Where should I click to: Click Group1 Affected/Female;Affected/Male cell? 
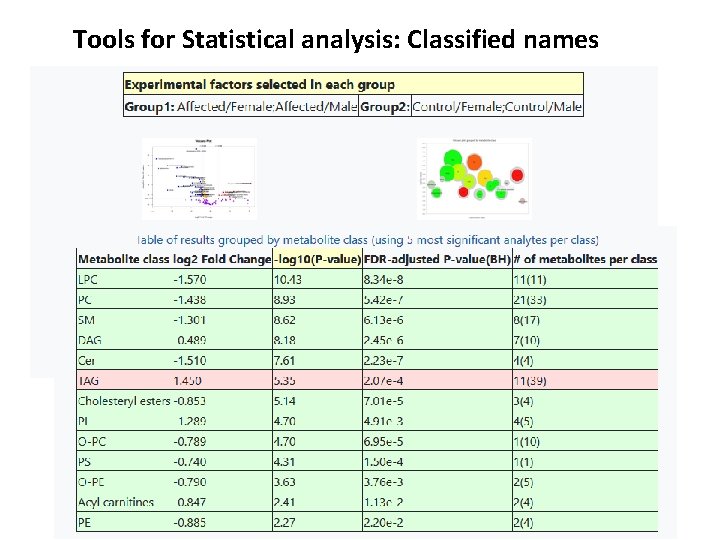click(x=241, y=107)
